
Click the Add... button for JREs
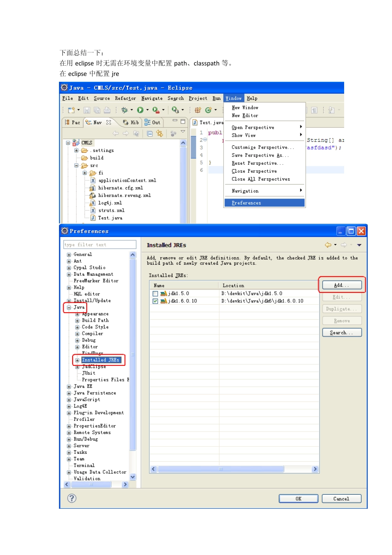[342, 285]
